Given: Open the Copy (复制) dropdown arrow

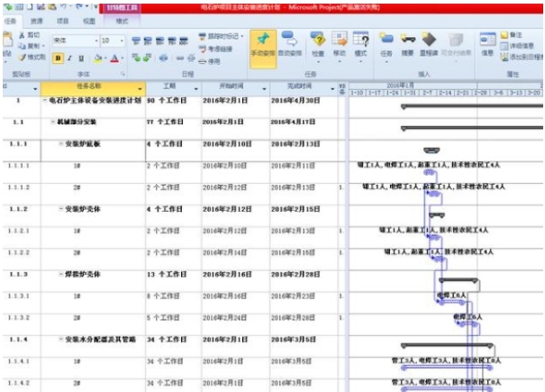Looking at the screenshot, I should [43, 46].
